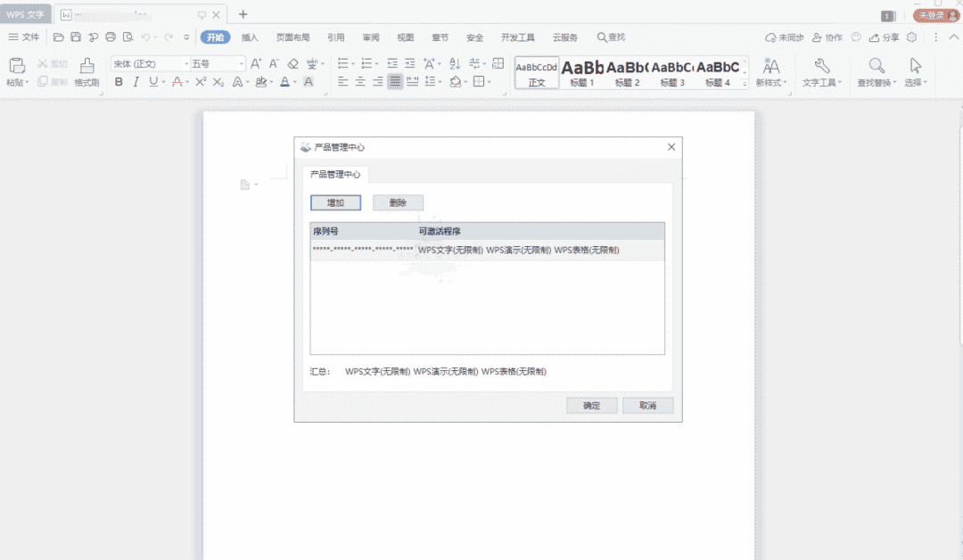Image resolution: width=963 pixels, height=560 pixels.
Task: Click the Open file icon in quick access bar
Action: click(x=58, y=37)
